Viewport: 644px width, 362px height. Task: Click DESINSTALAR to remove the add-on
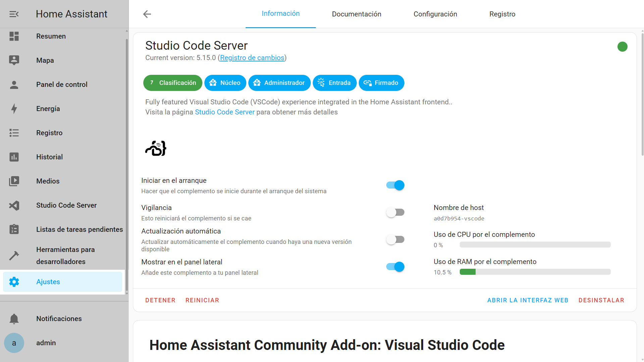[601, 300]
